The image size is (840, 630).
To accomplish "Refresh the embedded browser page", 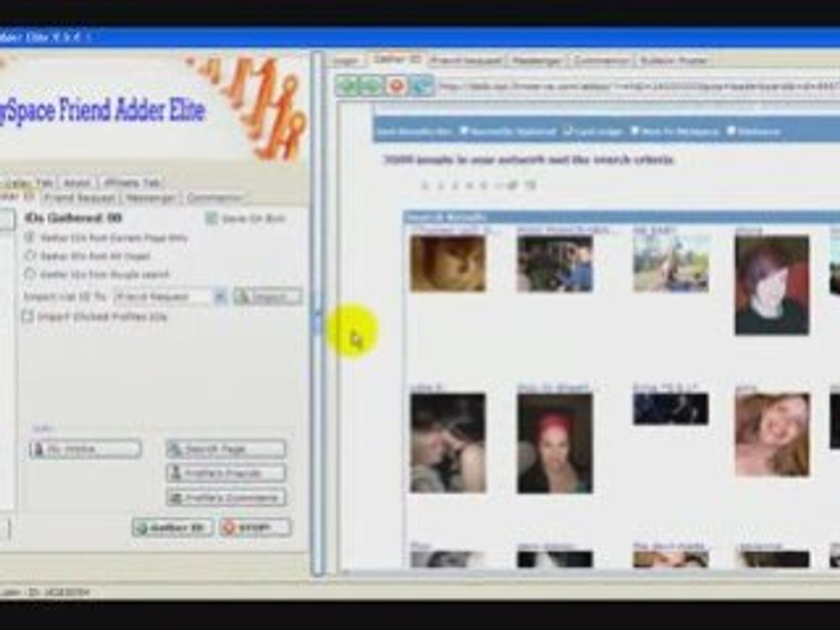I will [422, 86].
